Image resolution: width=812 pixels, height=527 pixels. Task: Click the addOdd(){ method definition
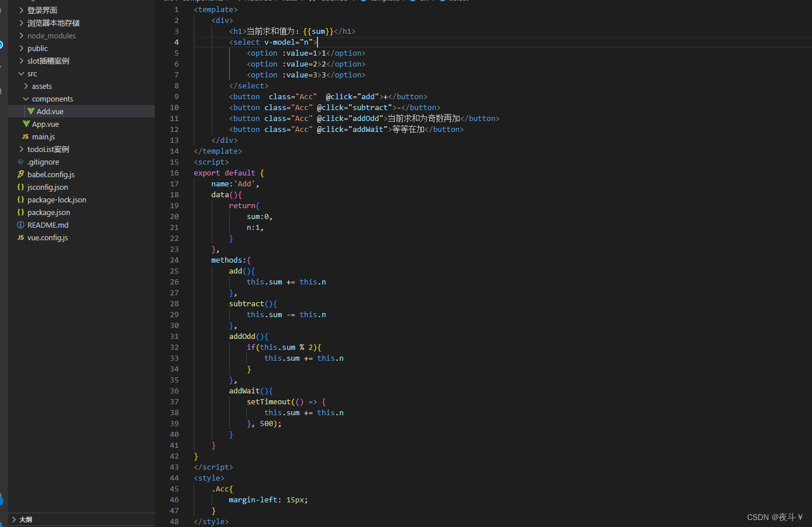(249, 337)
